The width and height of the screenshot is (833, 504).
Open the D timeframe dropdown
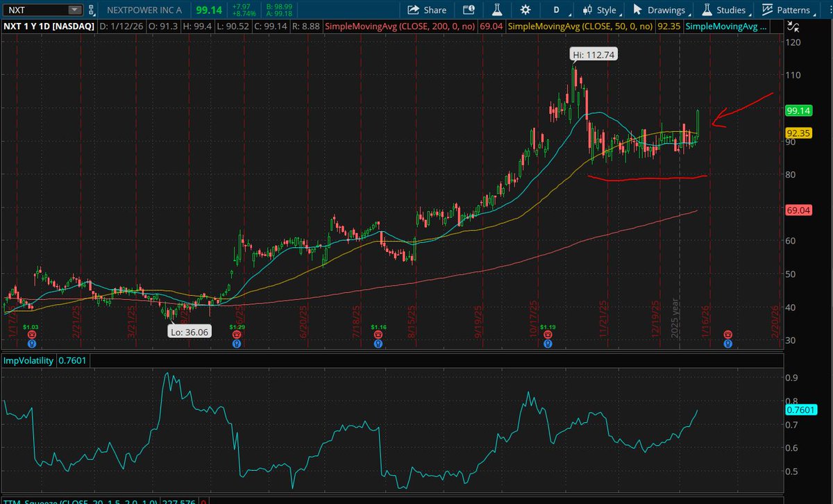560,10
